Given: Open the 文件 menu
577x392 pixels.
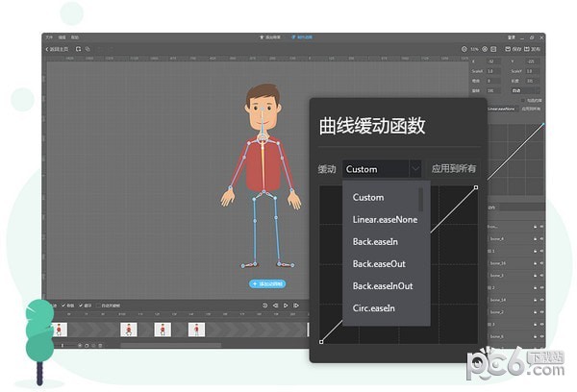Looking at the screenshot, I should point(48,37).
